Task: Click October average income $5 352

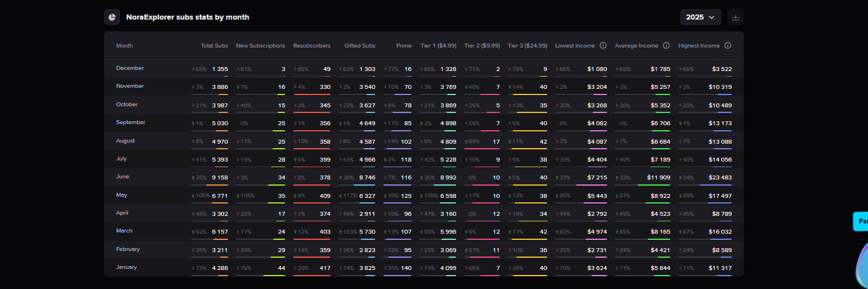Action: pyautogui.click(x=660, y=106)
